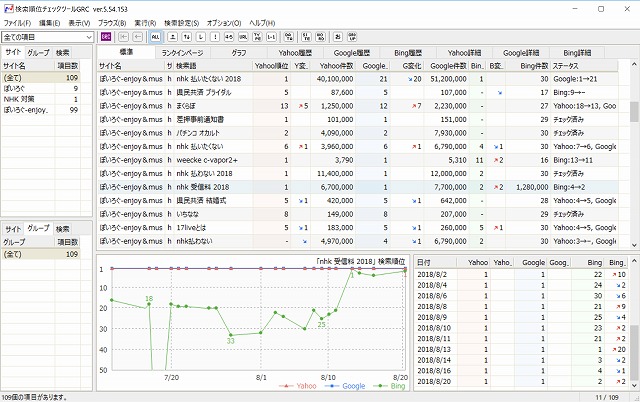Click the main table vertical scrollbar thumb
This screenshot has width=640, height=402.
pyautogui.click(x=634, y=111)
